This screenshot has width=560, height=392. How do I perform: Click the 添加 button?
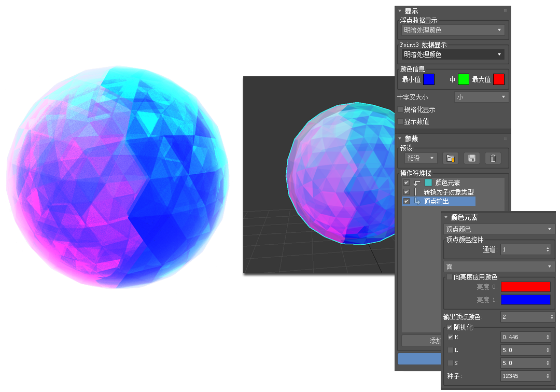(422, 341)
